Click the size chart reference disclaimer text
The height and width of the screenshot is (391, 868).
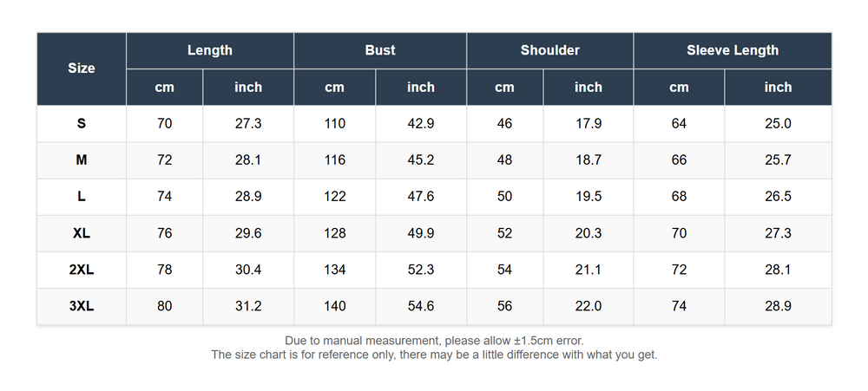click(x=434, y=355)
